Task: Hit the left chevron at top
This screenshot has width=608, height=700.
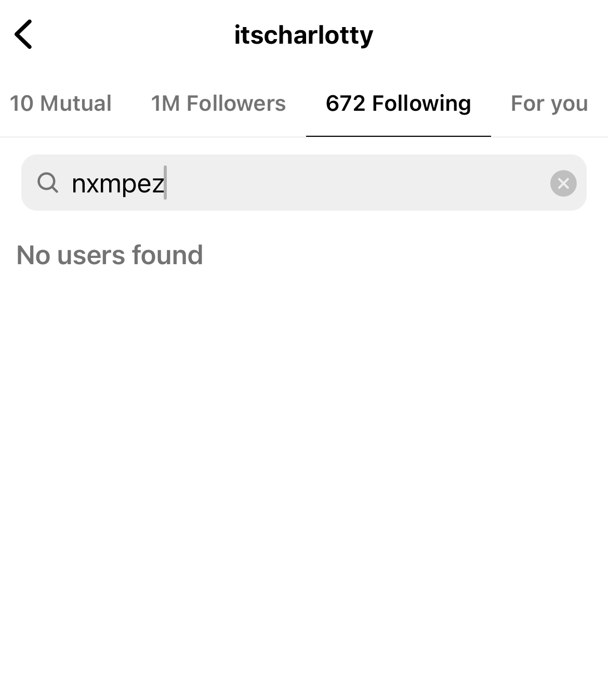Action: (23, 34)
